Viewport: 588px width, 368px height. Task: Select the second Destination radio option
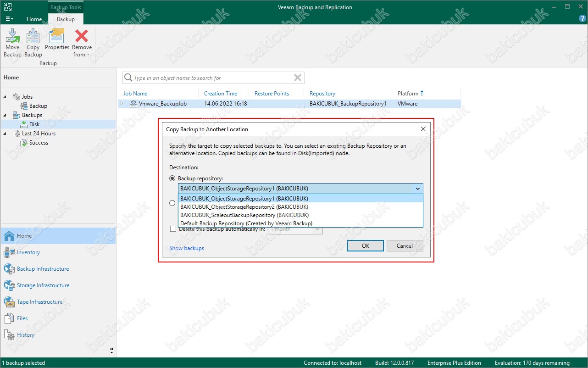(172, 203)
